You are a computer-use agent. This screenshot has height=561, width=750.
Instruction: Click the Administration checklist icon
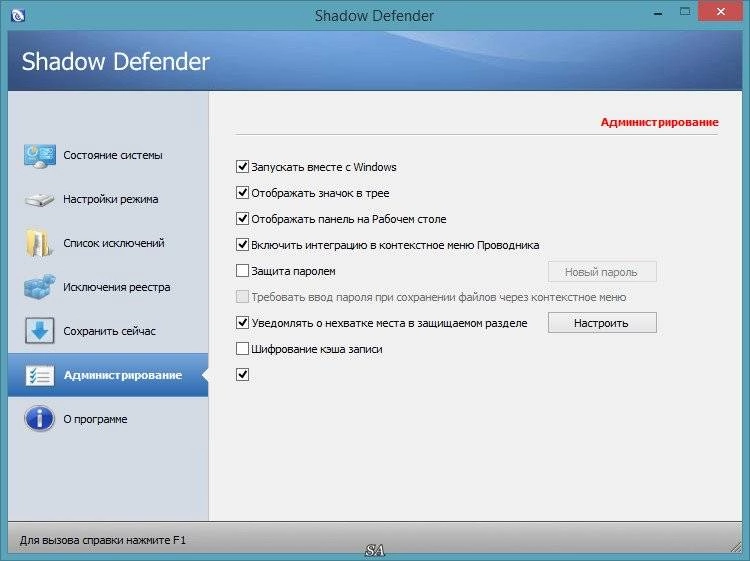point(39,375)
